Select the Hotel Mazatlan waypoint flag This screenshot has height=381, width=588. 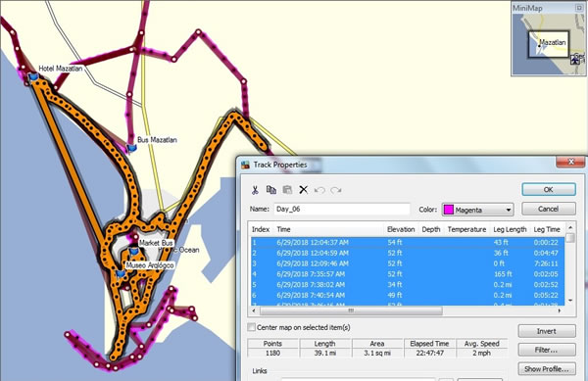click(x=33, y=77)
